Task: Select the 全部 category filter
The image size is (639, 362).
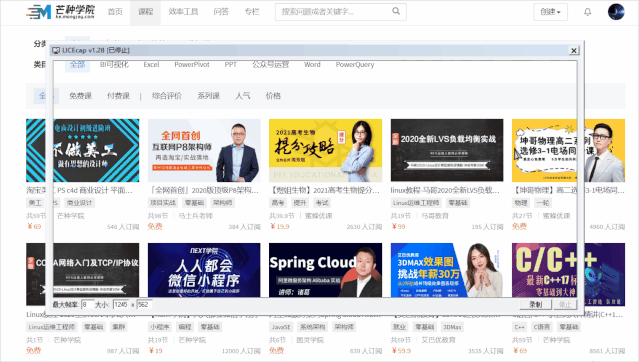Action: coord(77,64)
